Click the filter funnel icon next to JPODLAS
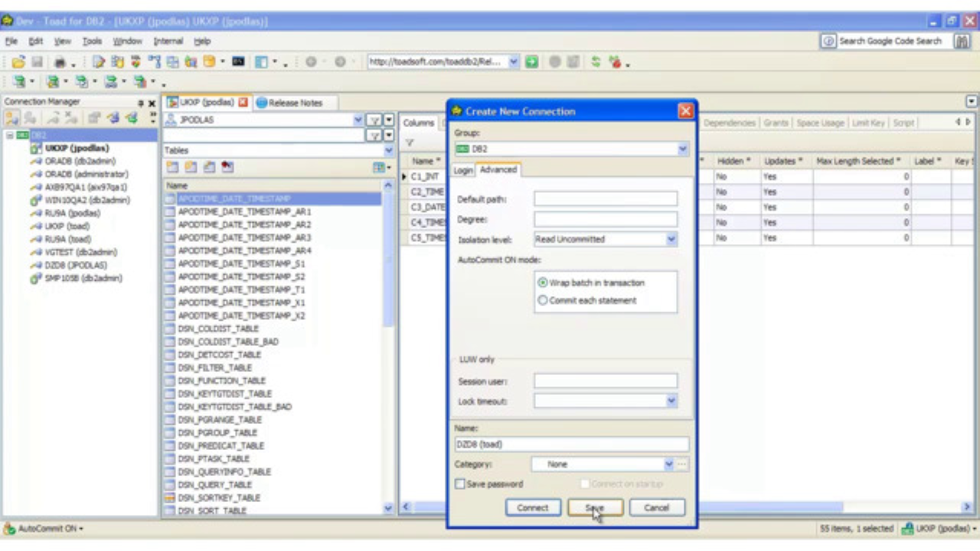 [374, 120]
